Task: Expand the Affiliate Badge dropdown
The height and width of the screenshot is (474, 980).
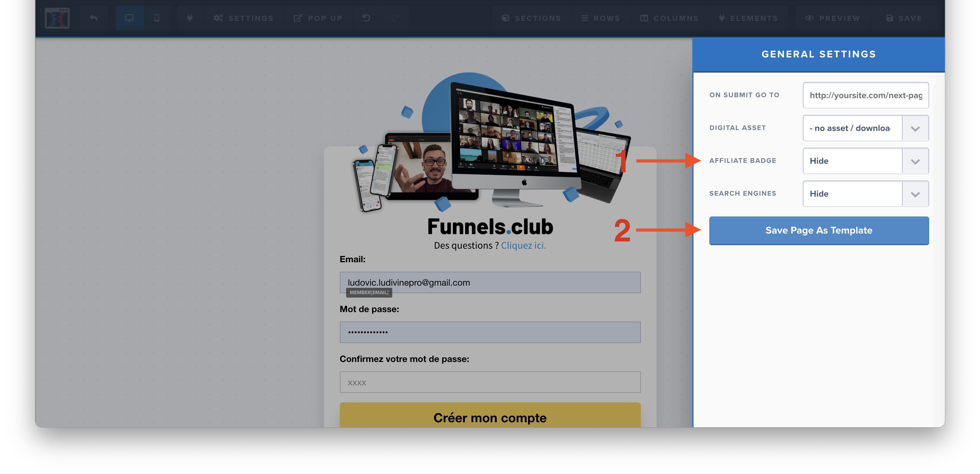Action: (x=915, y=161)
